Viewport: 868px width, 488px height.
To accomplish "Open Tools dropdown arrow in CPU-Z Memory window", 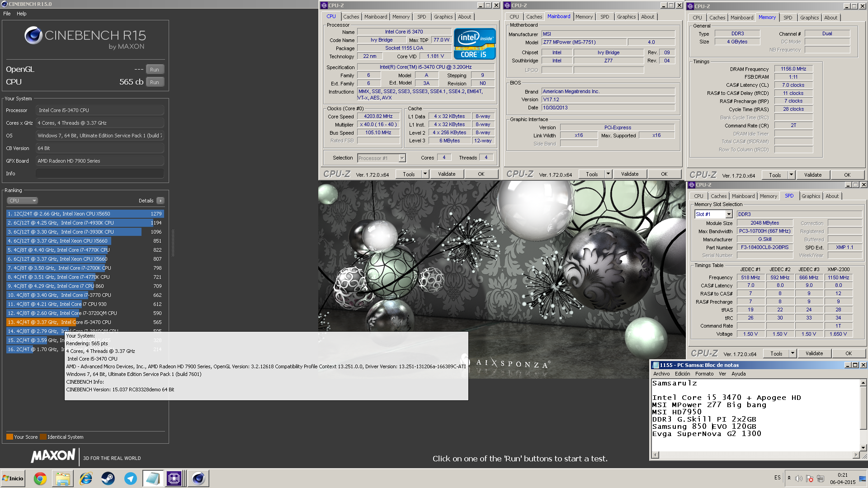I will point(791,175).
